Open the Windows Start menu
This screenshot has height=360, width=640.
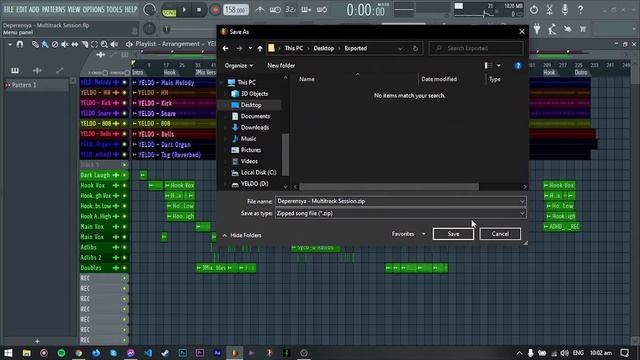click(x=9, y=353)
